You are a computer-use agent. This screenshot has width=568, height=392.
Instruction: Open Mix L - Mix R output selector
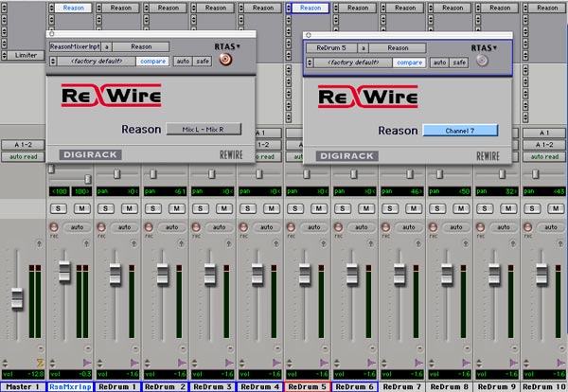[204, 129]
